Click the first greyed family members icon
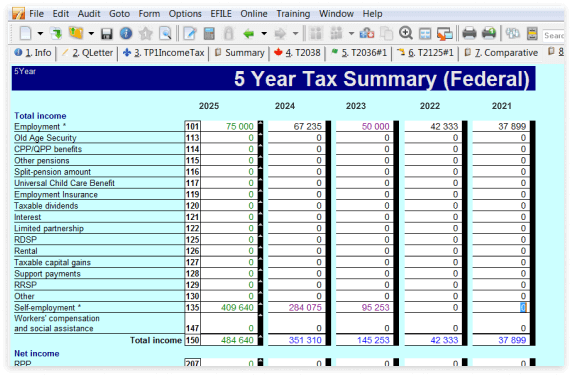 pos(316,34)
